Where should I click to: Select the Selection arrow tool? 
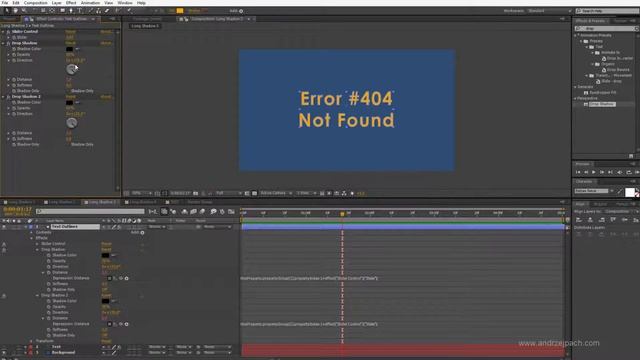coord(7,11)
